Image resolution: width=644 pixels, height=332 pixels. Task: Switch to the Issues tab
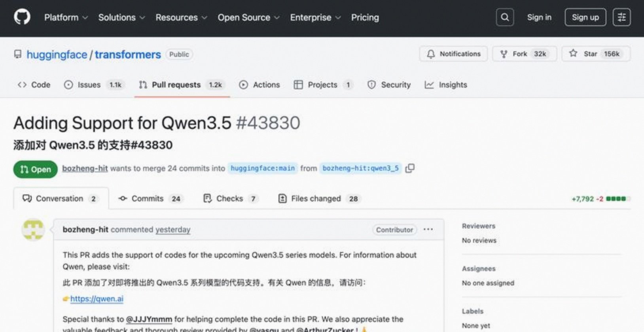pyautogui.click(x=94, y=85)
